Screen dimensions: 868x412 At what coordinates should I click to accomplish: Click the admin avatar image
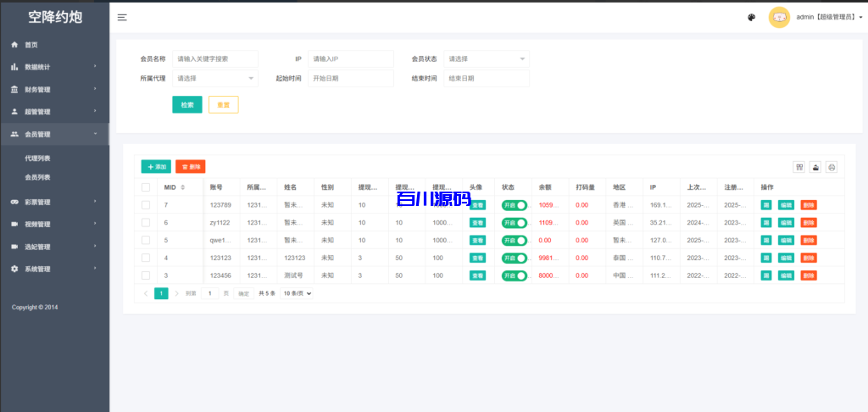pyautogui.click(x=779, y=17)
